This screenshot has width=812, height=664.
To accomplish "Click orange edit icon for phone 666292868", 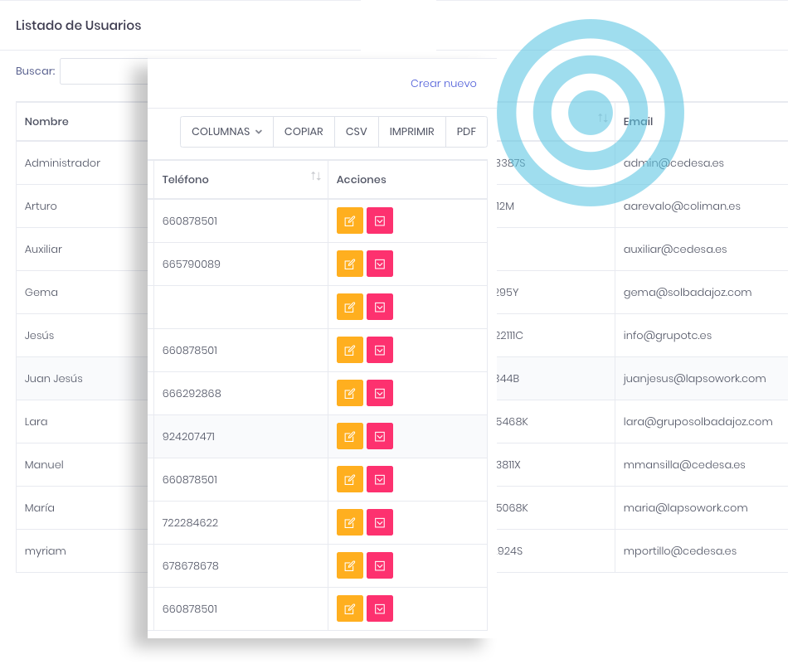I will point(349,394).
